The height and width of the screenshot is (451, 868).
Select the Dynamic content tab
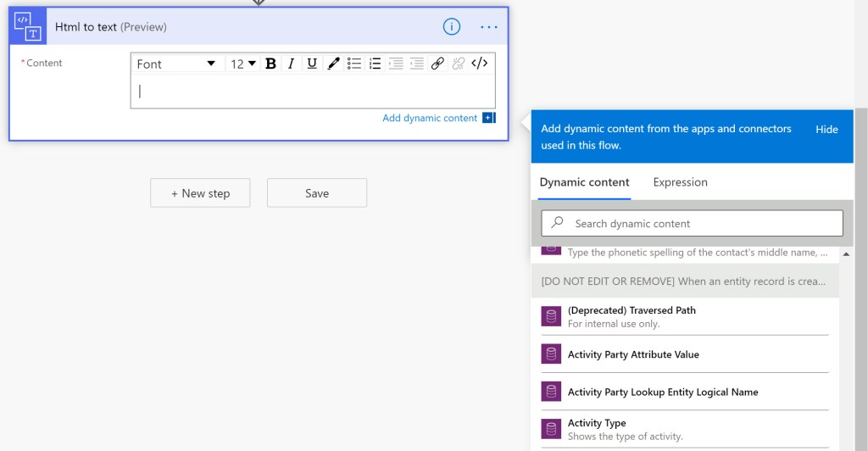tap(584, 182)
